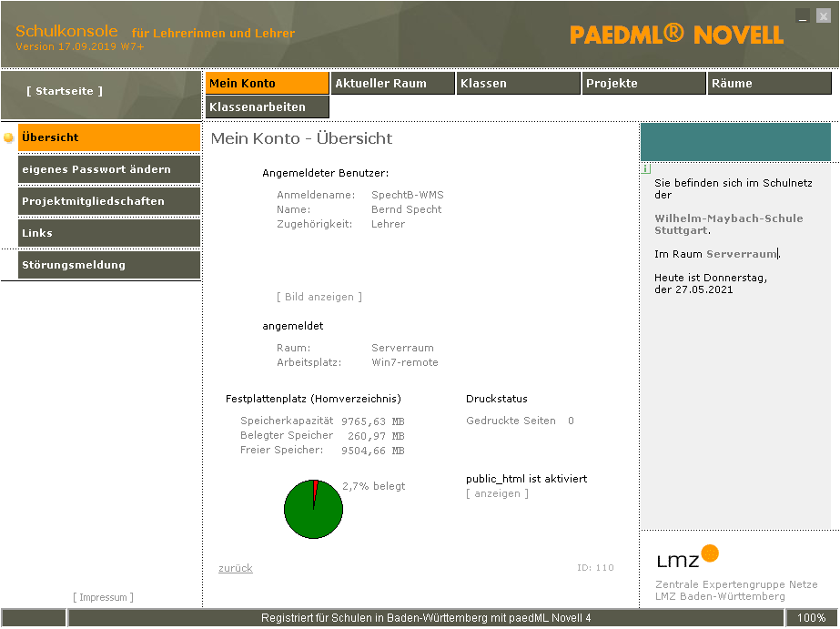Click the LMZ logo

[688, 557]
